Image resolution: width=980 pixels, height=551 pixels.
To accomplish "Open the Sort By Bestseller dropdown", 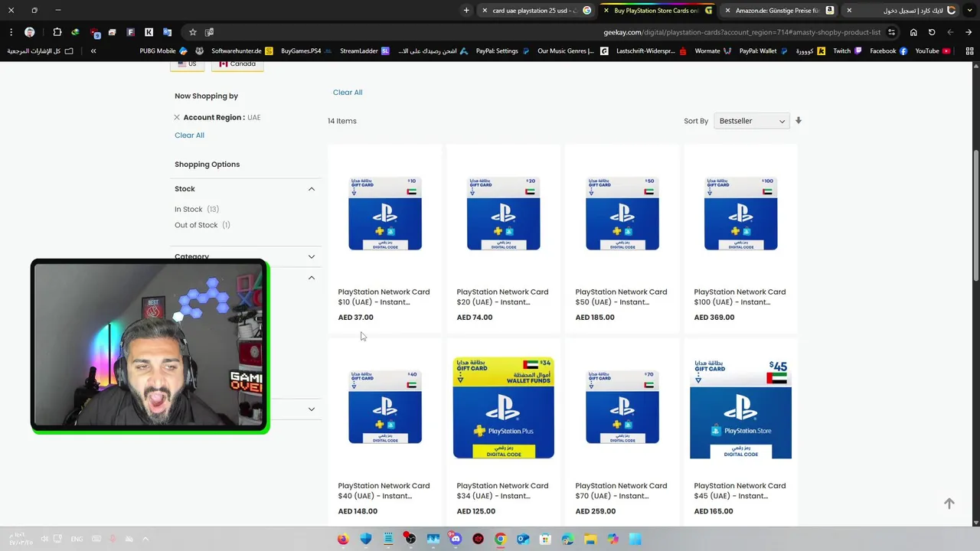I will pos(750,121).
